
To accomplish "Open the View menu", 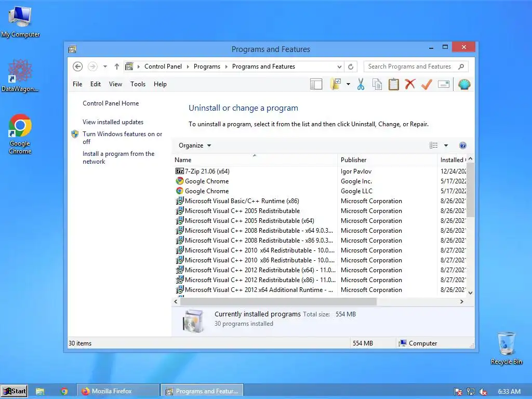I will click(x=115, y=84).
